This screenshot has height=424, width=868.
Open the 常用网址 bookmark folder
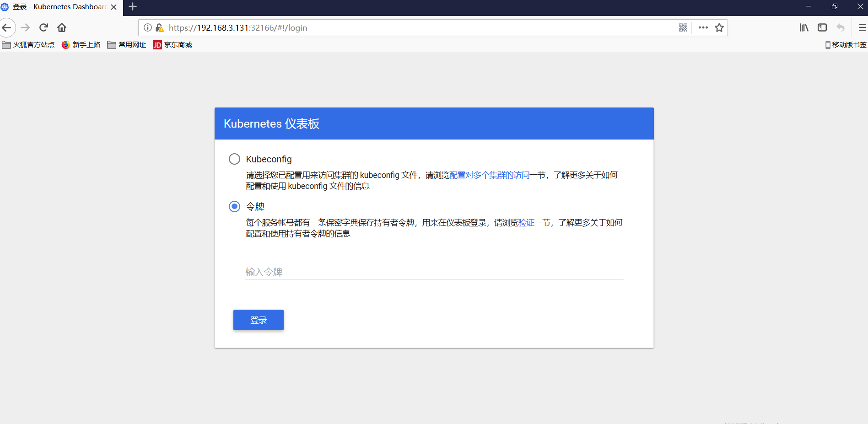click(126, 45)
